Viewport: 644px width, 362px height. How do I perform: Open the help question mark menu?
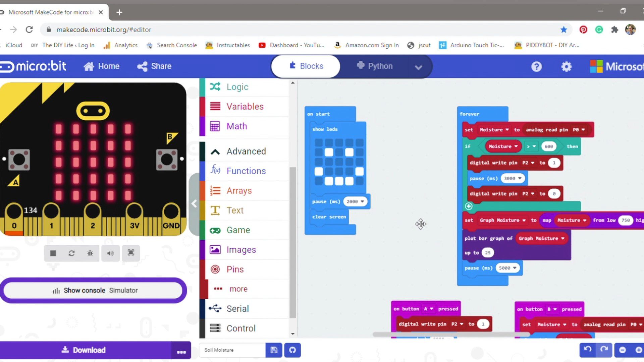(x=536, y=67)
